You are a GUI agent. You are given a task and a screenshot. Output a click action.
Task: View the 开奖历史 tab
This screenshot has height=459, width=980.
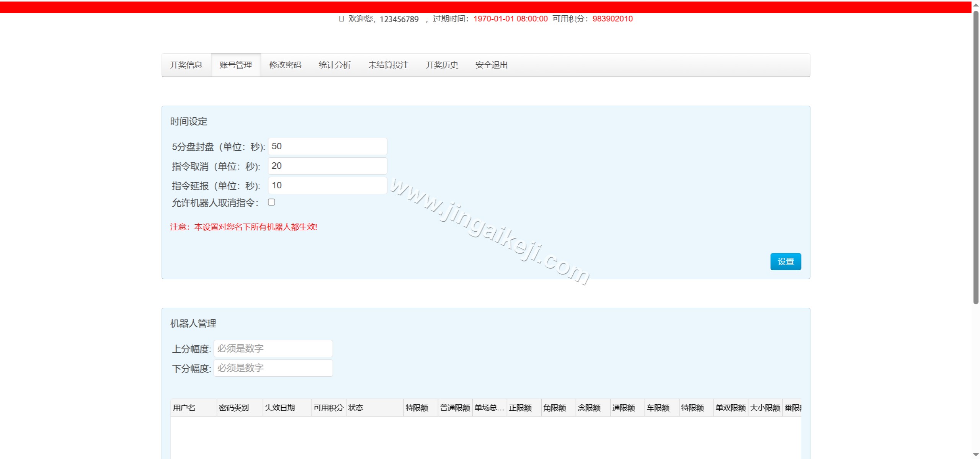(x=442, y=65)
